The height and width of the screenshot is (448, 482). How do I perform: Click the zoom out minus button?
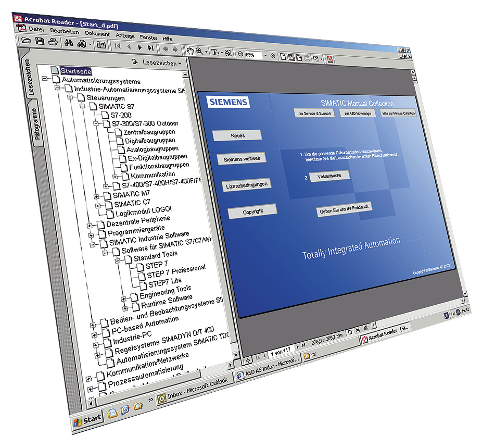coord(240,54)
